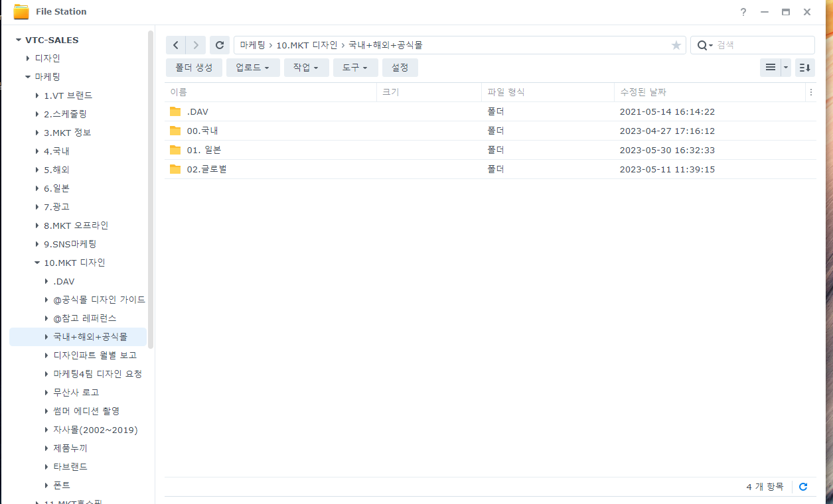Screen dimensions: 833x504
Task: Click the refresh icon at bottom right
Action: [x=803, y=486]
